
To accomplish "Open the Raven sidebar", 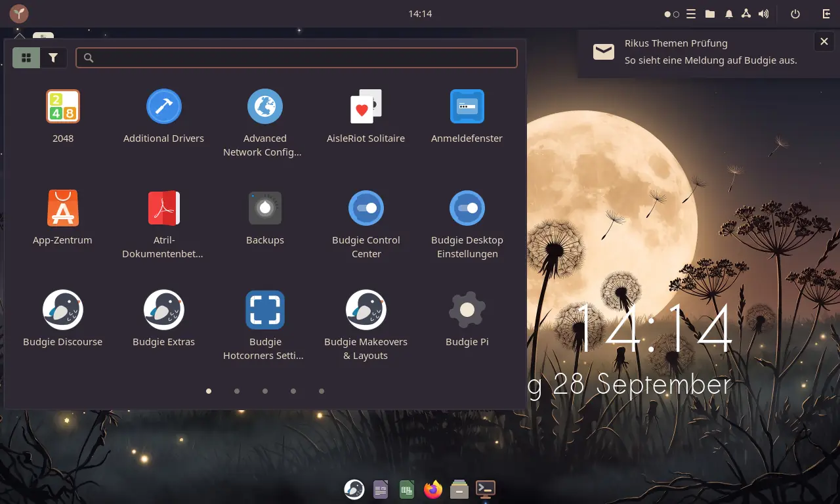I will [x=826, y=14].
